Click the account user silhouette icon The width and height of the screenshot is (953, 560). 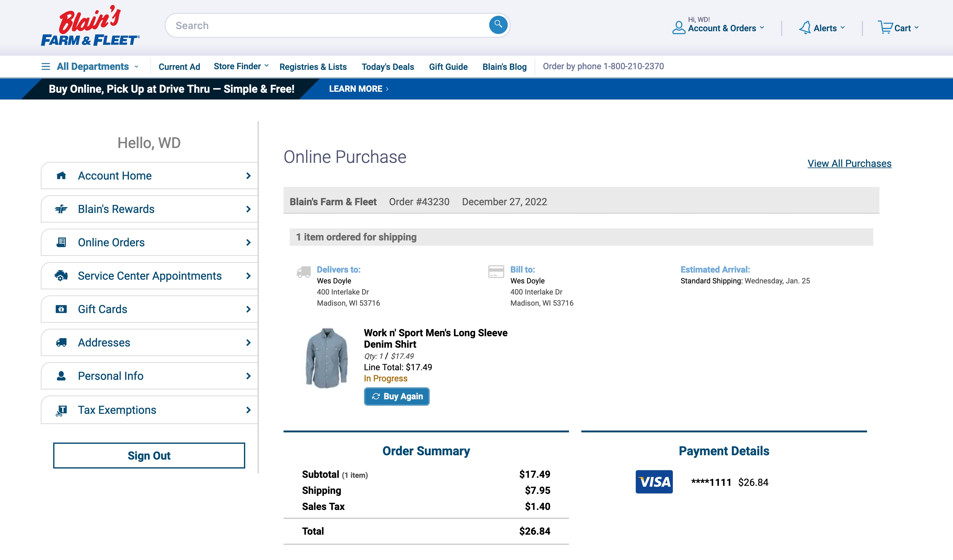click(679, 28)
